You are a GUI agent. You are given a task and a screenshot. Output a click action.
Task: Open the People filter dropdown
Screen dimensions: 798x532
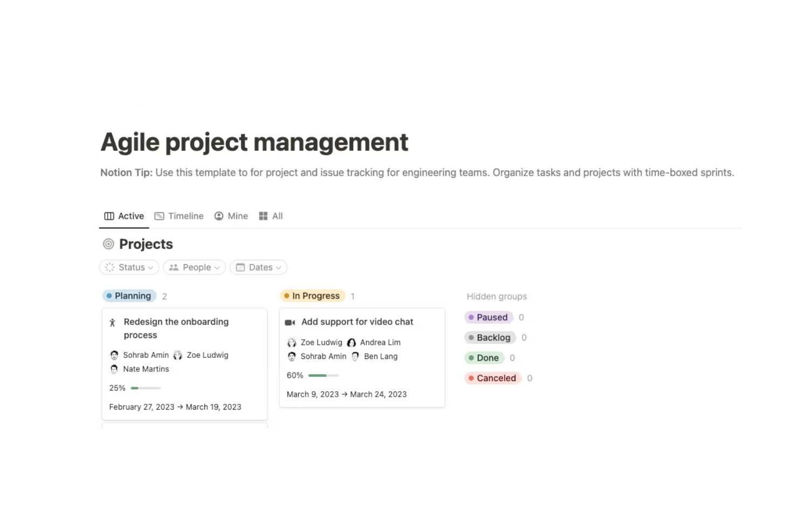tap(194, 267)
